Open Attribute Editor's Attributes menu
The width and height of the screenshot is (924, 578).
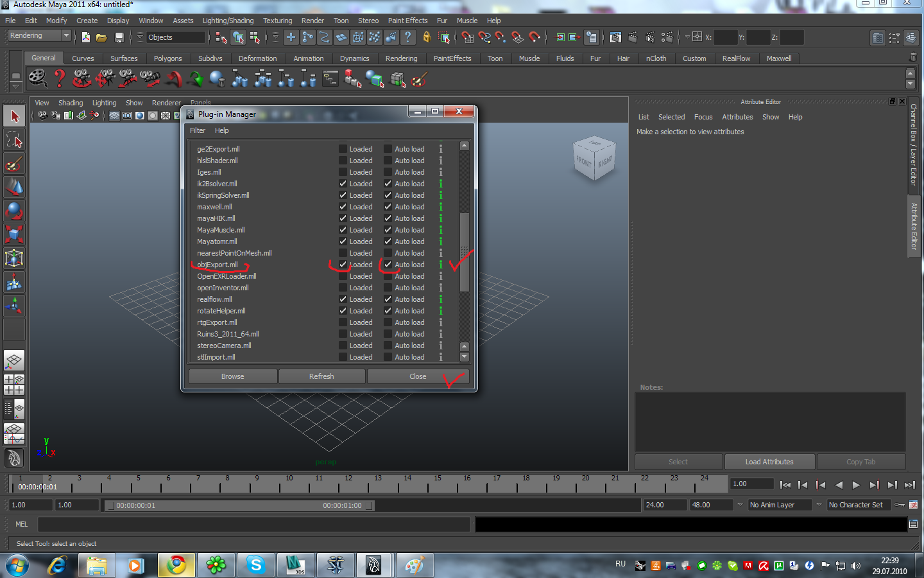click(737, 117)
